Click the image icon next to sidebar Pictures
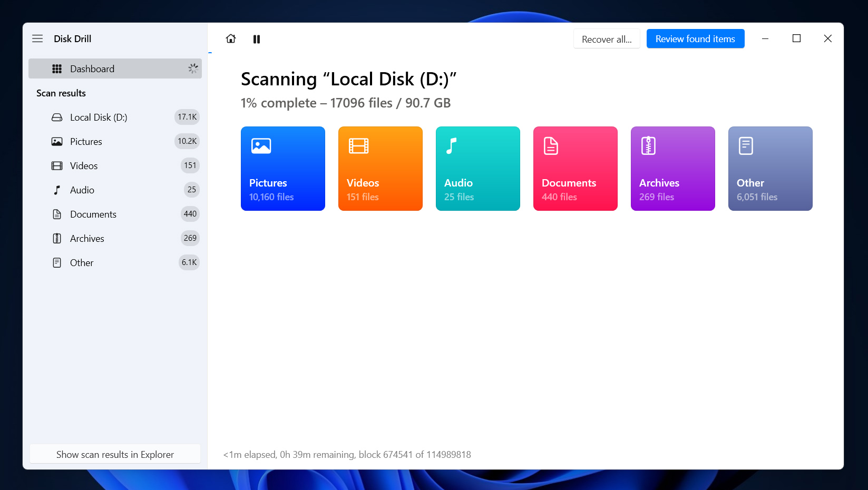Screen dimensions: 868x490 (57, 141)
